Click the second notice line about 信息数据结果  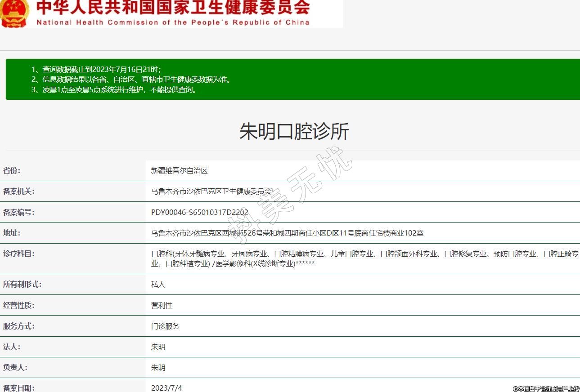pyautogui.click(x=131, y=80)
